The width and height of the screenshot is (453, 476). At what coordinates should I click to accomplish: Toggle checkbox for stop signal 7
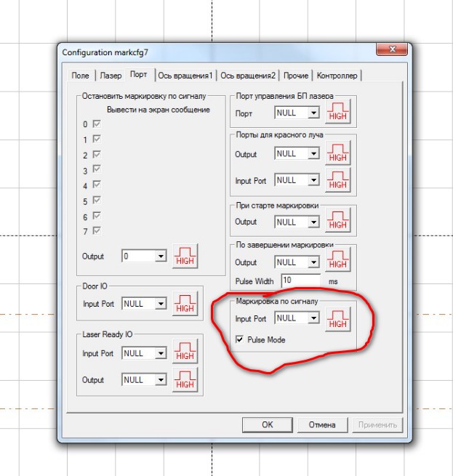96,231
